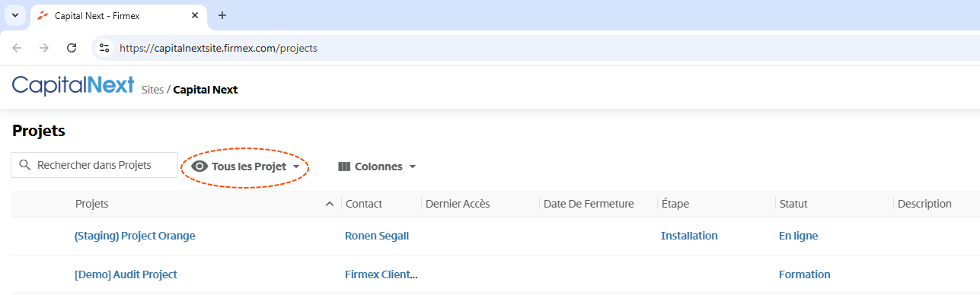The image size is (980, 295).
Task: Click the Rechercher dans Projets search field
Action: click(x=94, y=165)
